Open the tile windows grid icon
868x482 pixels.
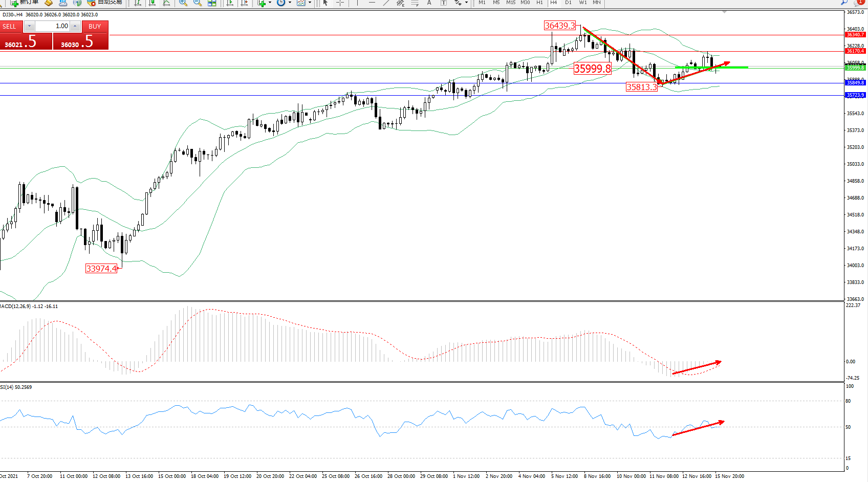tap(212, 3)
